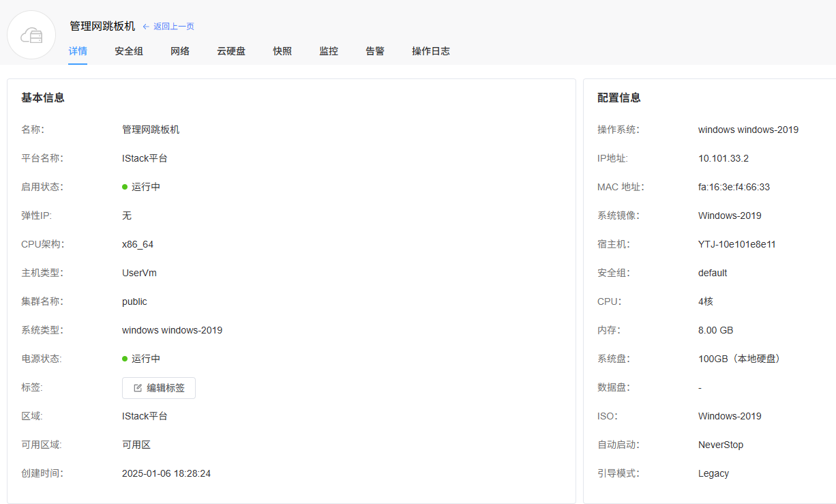Click the IP address 10.101.33.2
Viewport: 836px width, 504px height.
click(x=723, y=158)
